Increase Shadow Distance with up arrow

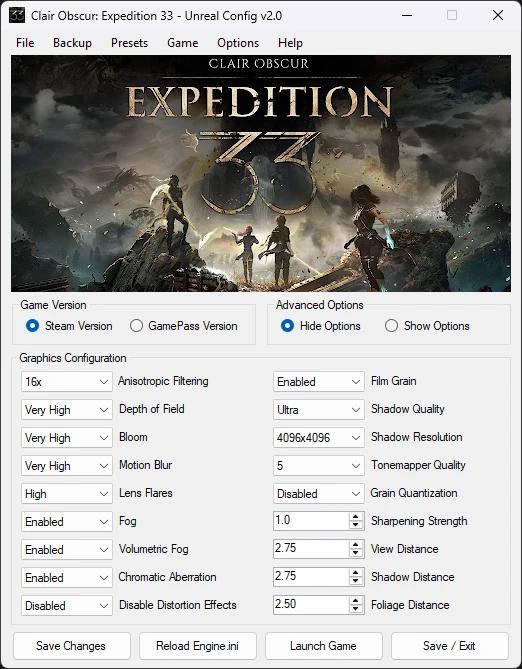(x=356, y=573)
